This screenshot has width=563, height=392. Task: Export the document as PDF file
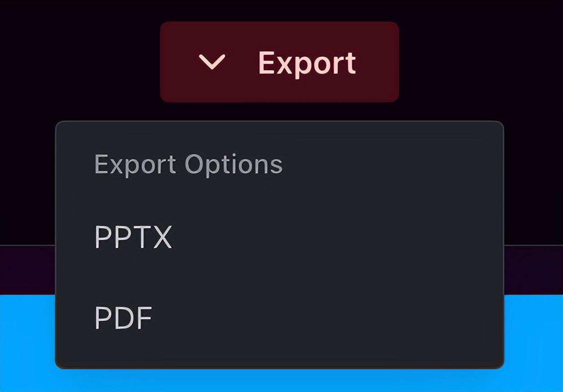coord(279,318)
